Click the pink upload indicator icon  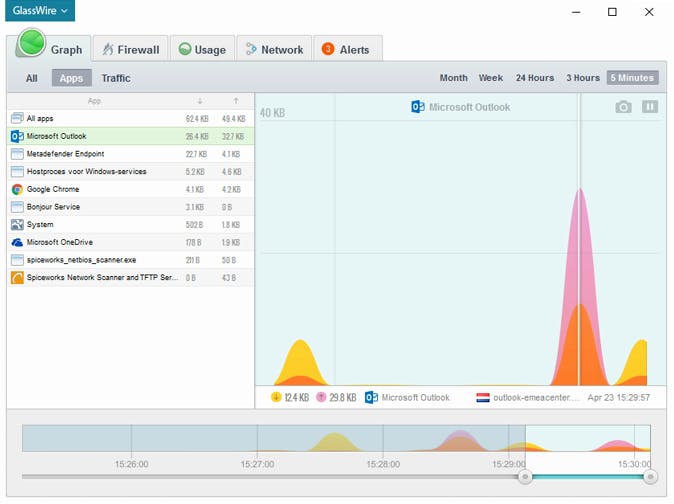(321, 397)
